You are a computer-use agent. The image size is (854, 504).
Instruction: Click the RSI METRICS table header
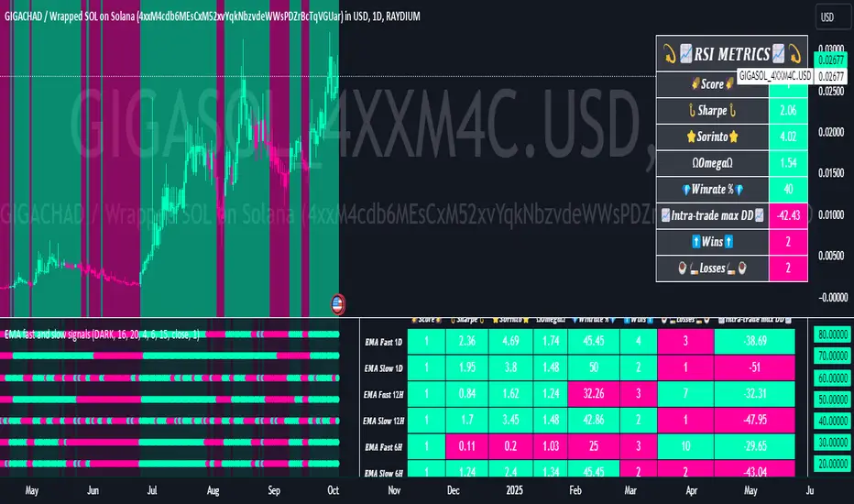pos(731,54)
